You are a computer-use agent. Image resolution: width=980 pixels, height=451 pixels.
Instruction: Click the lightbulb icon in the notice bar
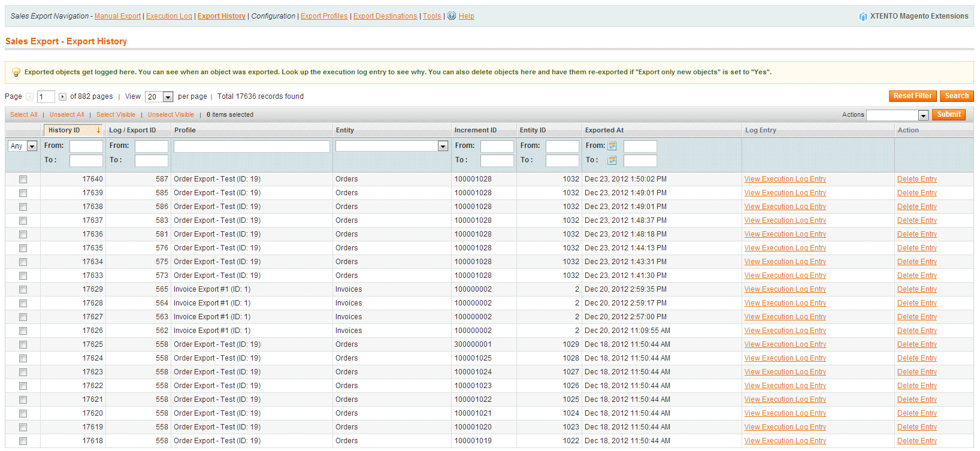[x=16, y=72]
